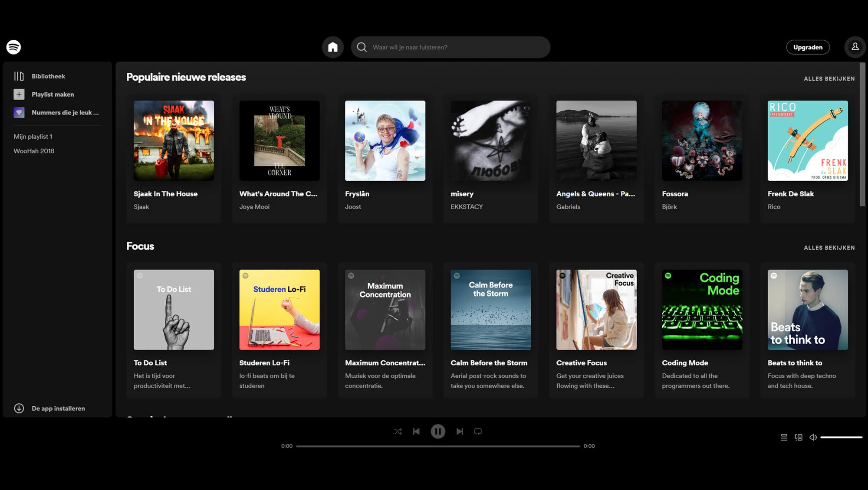Click artist name Björk
Viewport: 868px width, 490px height.
(x=669, y=207)
